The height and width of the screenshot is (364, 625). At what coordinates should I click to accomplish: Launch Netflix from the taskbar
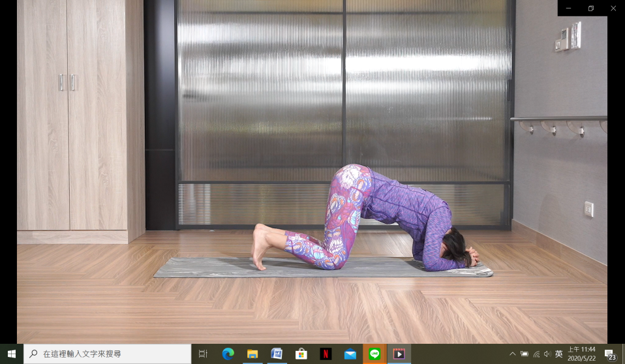coord(326,354)
